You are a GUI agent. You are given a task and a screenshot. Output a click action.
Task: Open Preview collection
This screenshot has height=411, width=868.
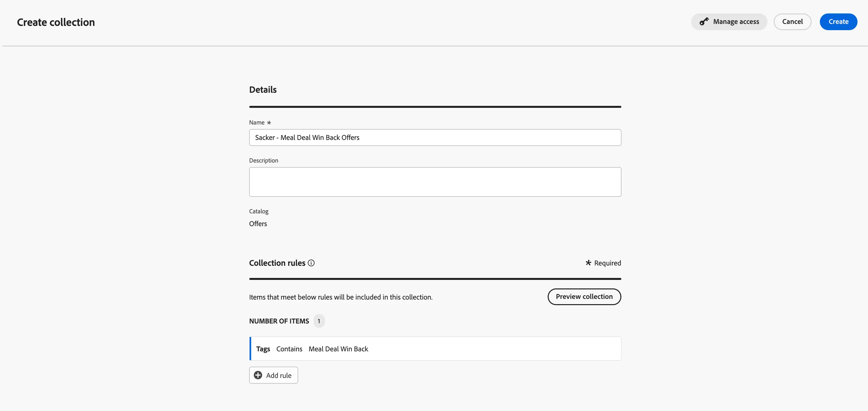tap(584, 297)
